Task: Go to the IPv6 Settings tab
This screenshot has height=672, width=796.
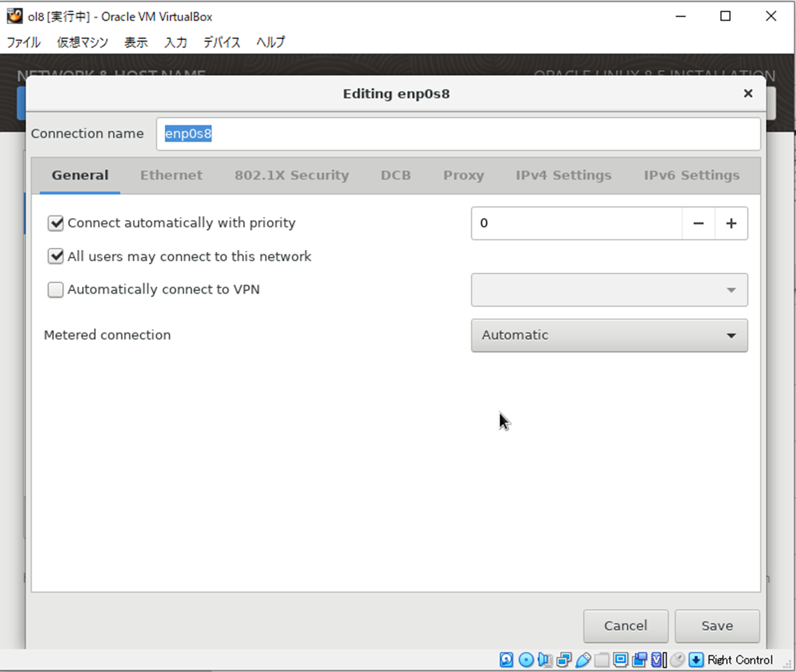Action: 692,175
